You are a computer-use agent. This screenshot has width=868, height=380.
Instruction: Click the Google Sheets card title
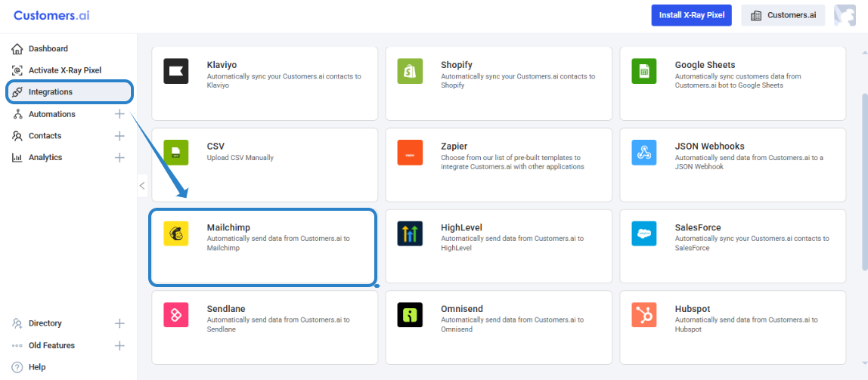click(705, 65)
